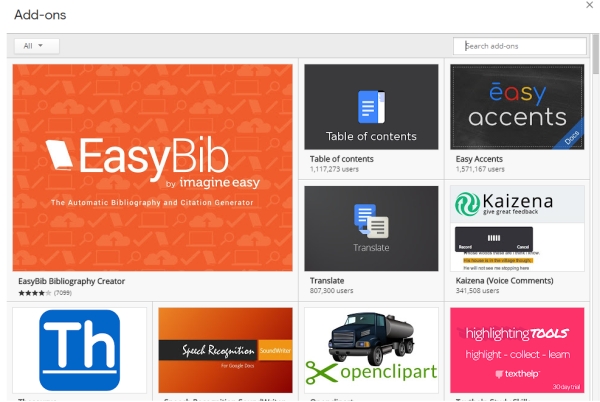Close the Add-ons dialog
The image size is (600, 402).
pyautogui.click(x=590, y=5)
